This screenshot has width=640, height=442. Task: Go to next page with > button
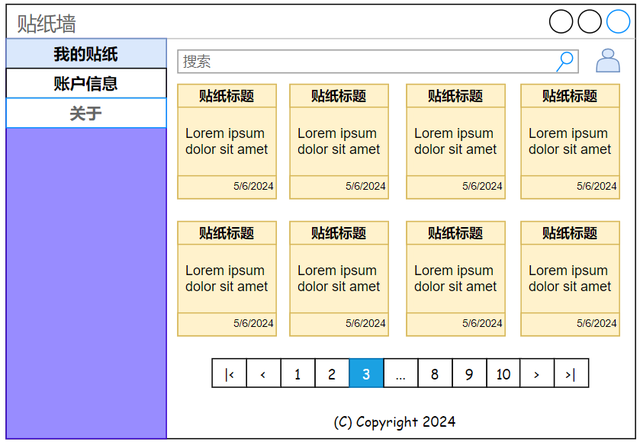point(537,373)
